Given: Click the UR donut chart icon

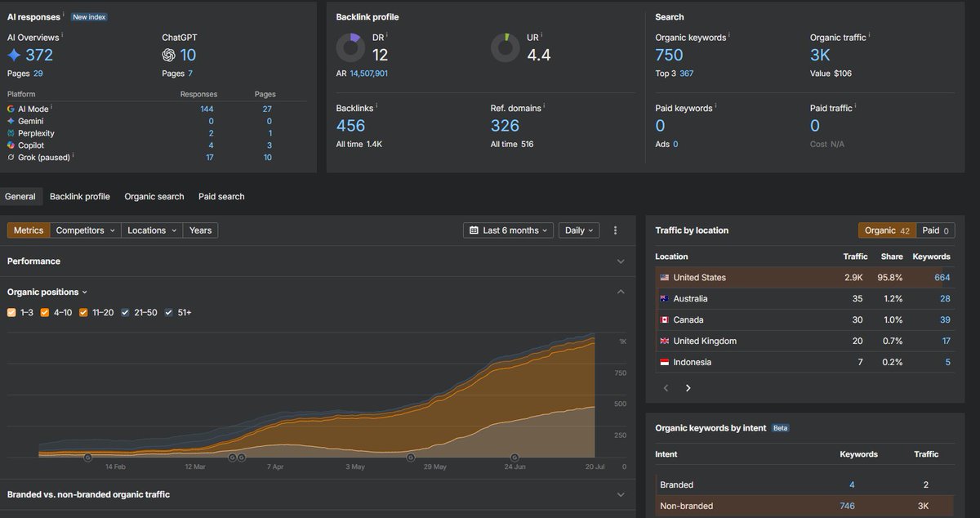Looking at the screenshot, I should 506,47.
